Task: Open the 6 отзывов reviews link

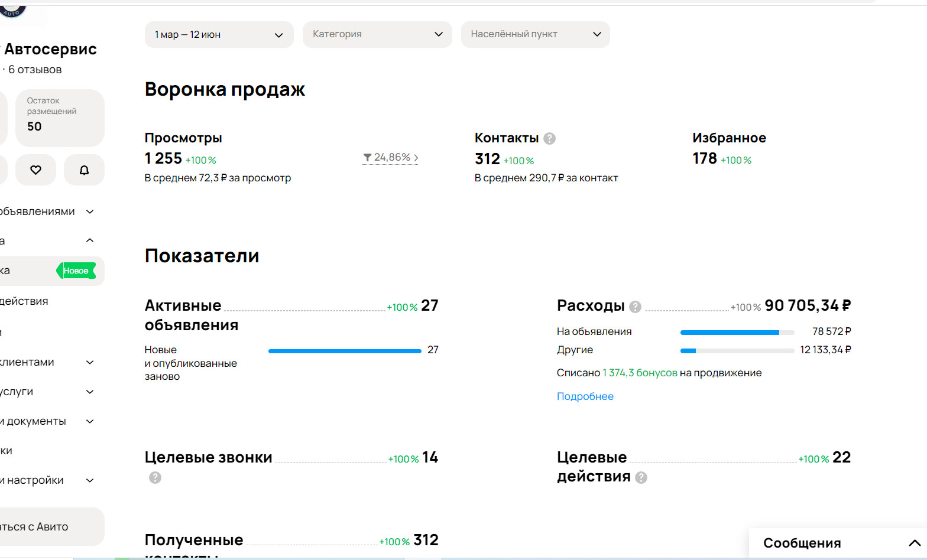Action: click(35, 70)
